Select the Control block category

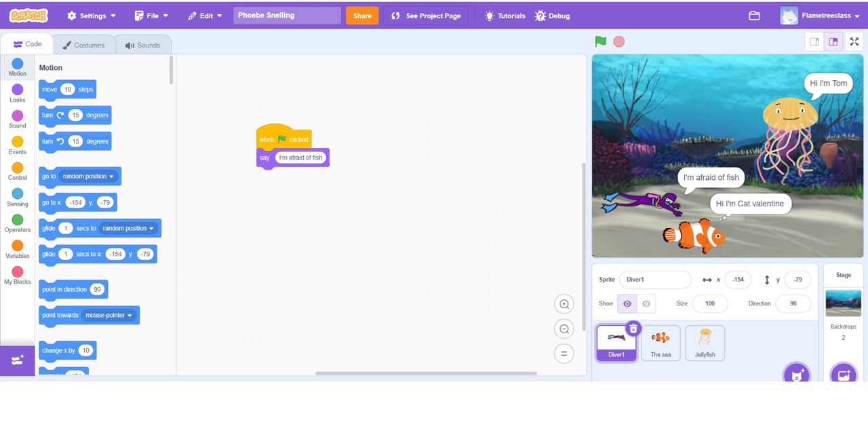(18, 172)
